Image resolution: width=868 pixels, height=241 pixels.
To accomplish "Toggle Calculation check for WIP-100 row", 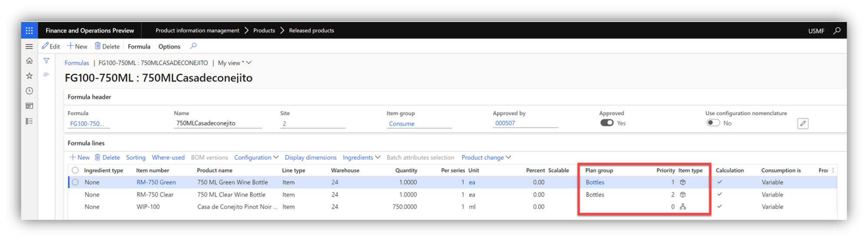I will pos(720,207).
